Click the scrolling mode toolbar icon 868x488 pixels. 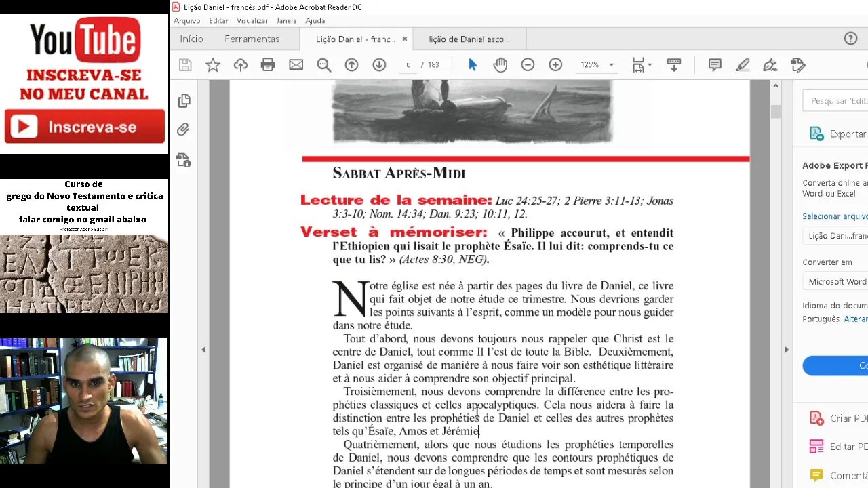(674, 65)
